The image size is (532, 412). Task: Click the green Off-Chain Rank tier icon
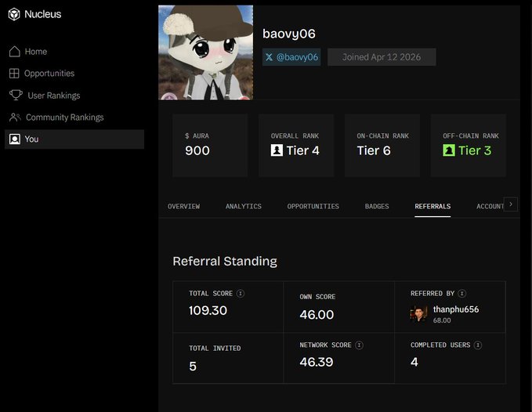(449, 150)
